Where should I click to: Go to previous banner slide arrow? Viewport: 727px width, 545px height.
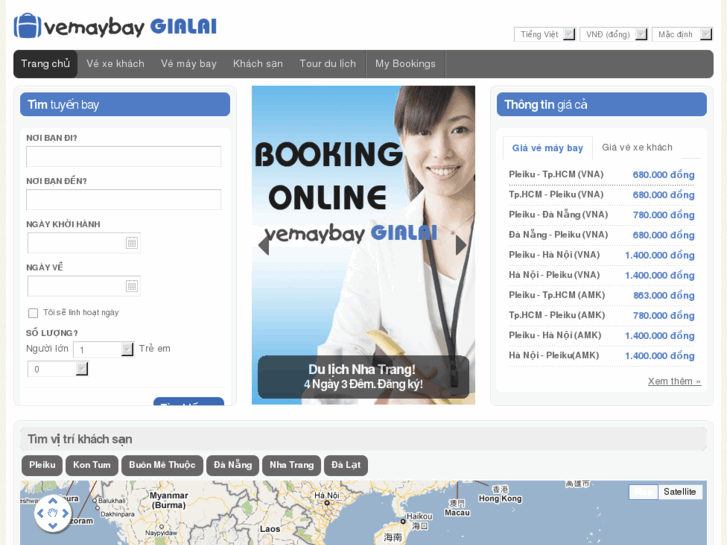pyautogui.click(x=264, y=245)
